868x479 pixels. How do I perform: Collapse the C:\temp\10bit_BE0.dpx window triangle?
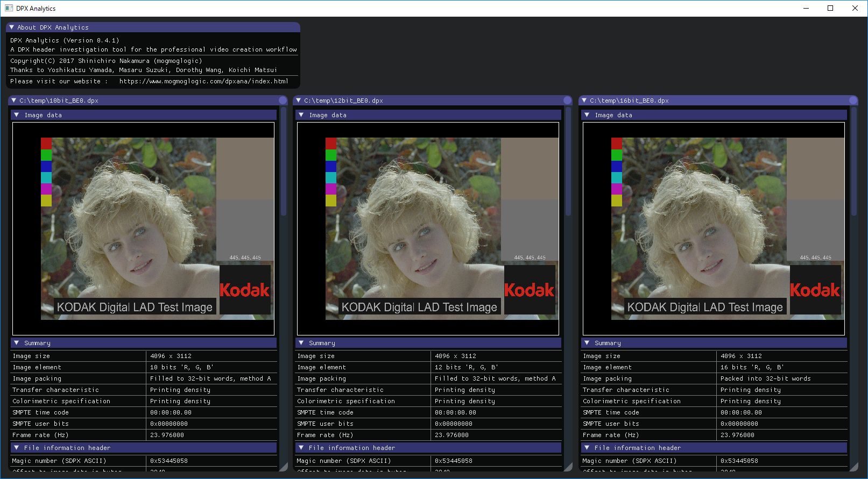[14, 101]
